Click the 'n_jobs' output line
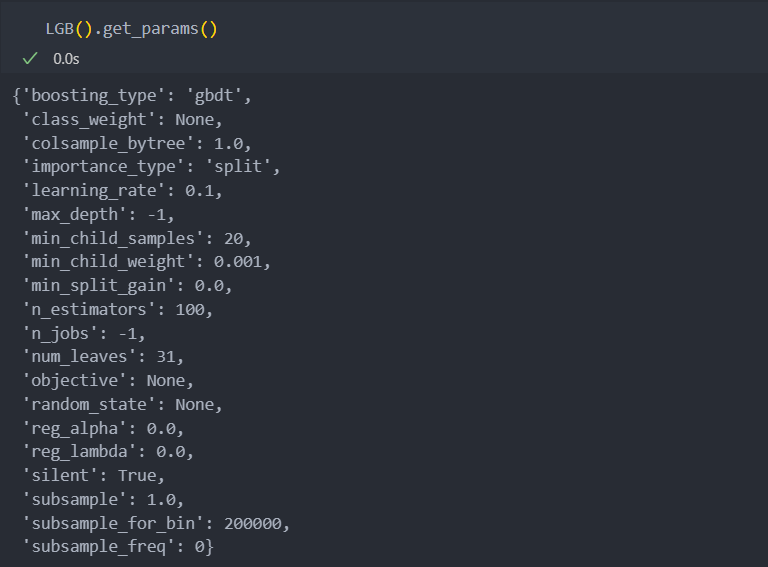The width and height of the screenshot is (768, 567). (x=84, y=333)
